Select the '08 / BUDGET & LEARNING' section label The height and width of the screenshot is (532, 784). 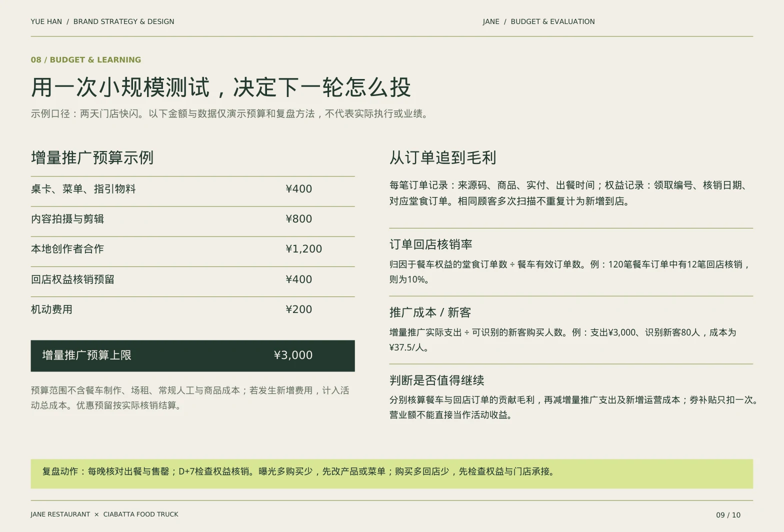tap(86, 59)
